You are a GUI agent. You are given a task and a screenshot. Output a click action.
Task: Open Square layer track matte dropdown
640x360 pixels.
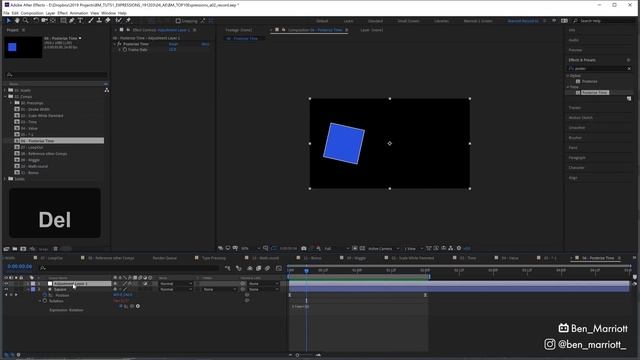coord(220,289)
